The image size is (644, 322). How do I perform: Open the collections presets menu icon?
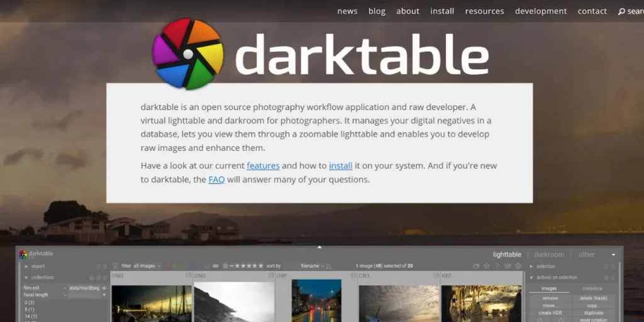(105, 277)
